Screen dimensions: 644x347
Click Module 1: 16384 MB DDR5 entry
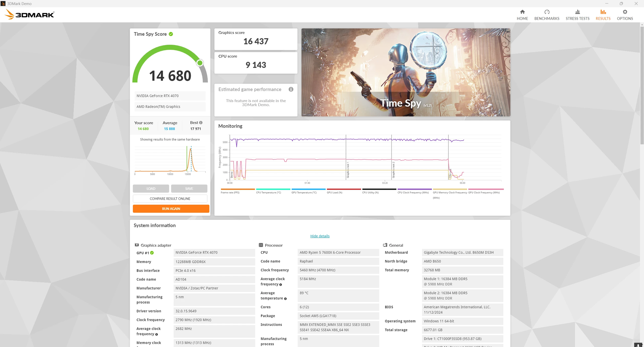(x=462, y=281)
